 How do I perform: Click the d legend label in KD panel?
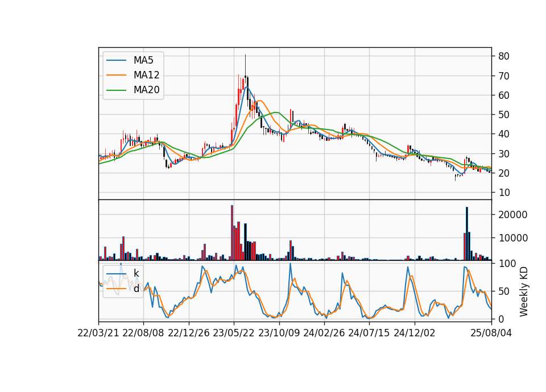[x=136, y=289]
